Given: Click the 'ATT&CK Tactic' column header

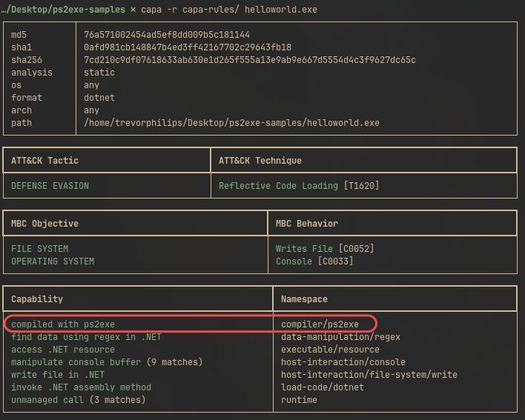Looking at the screenshot, I should [x=45, y=161].
